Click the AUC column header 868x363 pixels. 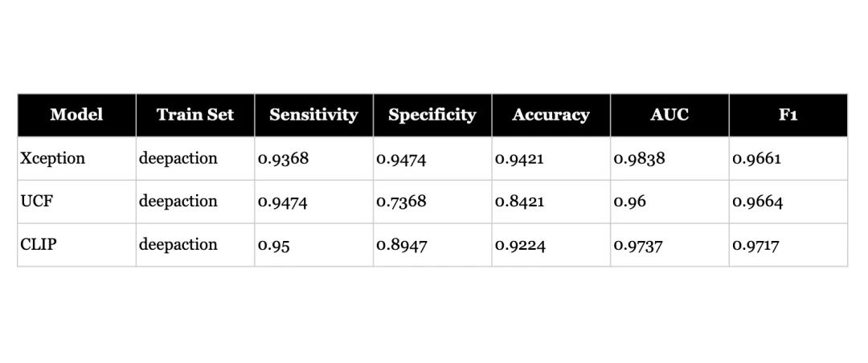point(669,115)
